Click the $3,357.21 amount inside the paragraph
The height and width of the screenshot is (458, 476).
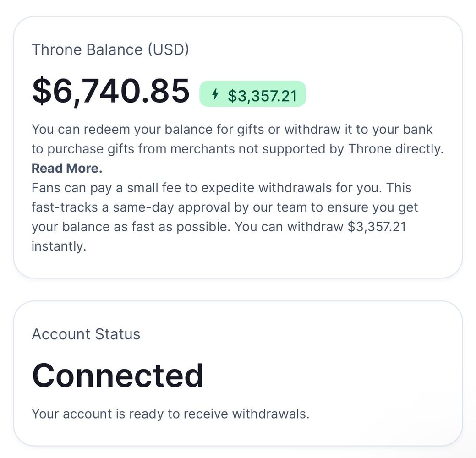[x=377, y=227]
